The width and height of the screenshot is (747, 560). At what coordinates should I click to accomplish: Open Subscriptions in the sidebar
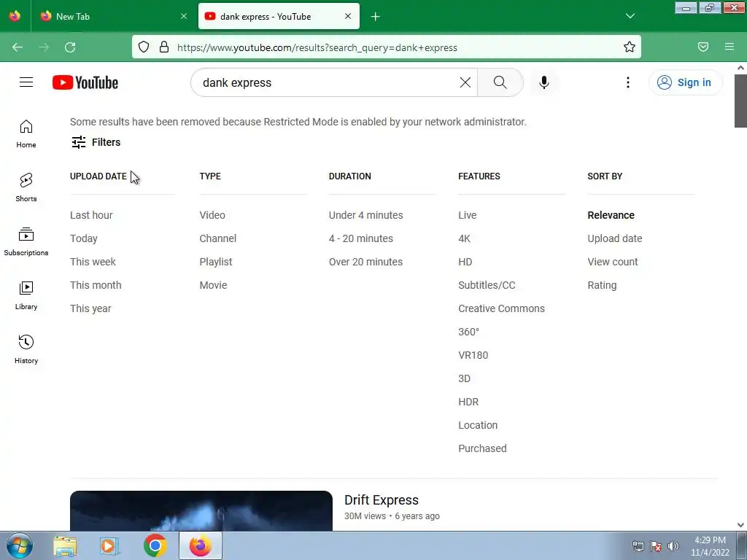(26, 242)
